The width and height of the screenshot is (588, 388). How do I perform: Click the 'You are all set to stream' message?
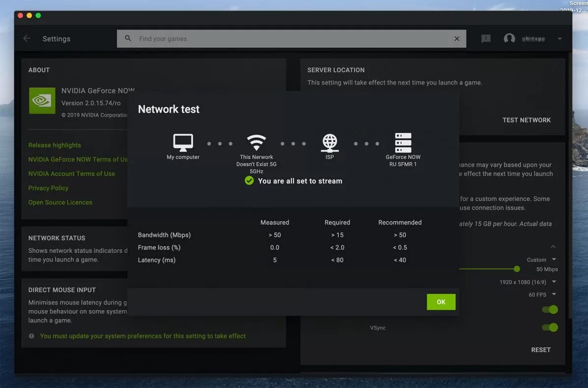[x=300, y=181]
